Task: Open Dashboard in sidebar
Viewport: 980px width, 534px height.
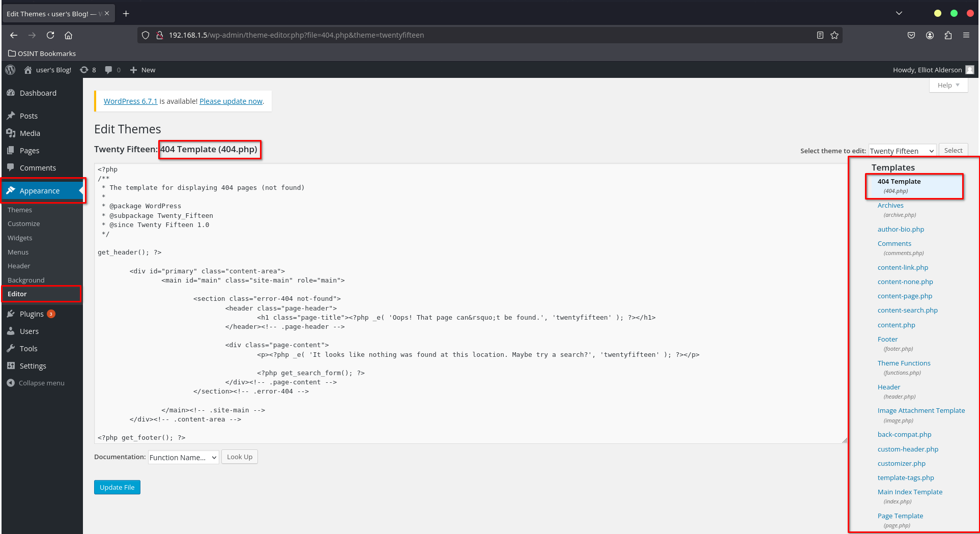Action: [x=42, y=93]
